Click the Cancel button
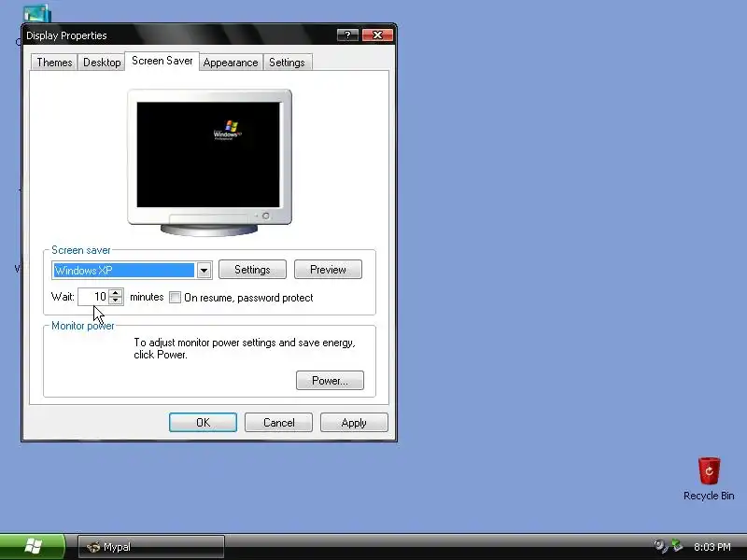The image size is (747, 560). tap(278, 423)
